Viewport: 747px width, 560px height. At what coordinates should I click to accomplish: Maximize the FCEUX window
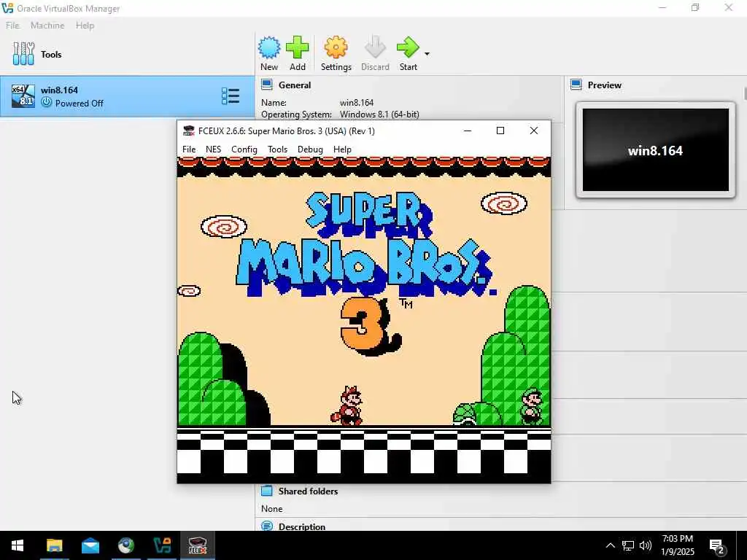(500, 131)
